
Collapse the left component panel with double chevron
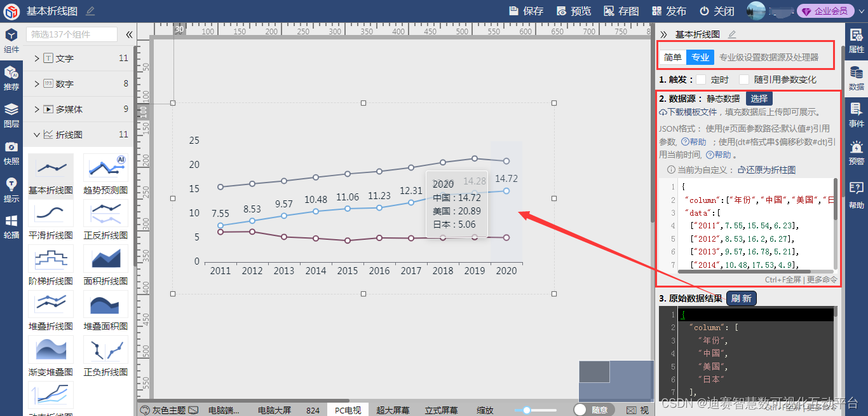129,34
